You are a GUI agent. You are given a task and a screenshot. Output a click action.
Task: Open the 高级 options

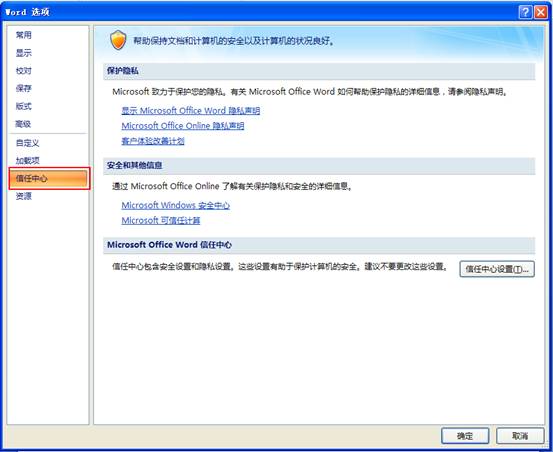[23, 124]
